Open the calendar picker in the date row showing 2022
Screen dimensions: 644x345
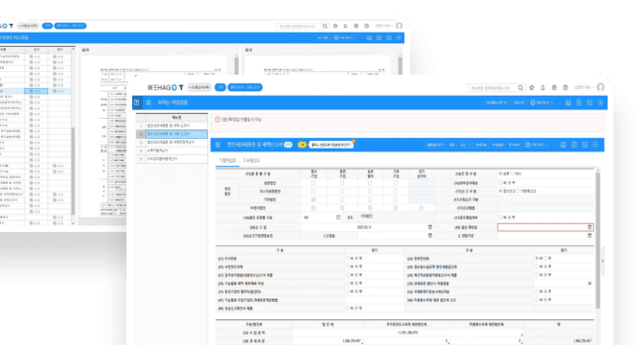point(430,227)
